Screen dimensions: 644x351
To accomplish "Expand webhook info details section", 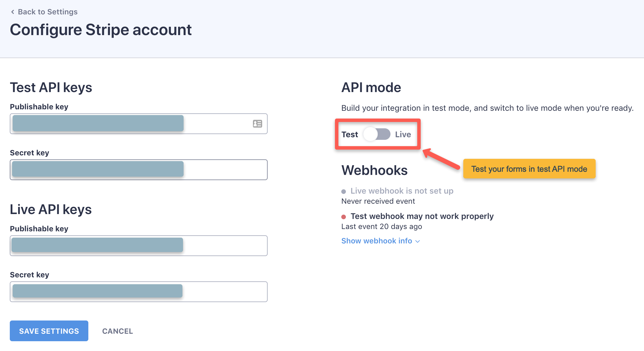I will click(380, 241).
